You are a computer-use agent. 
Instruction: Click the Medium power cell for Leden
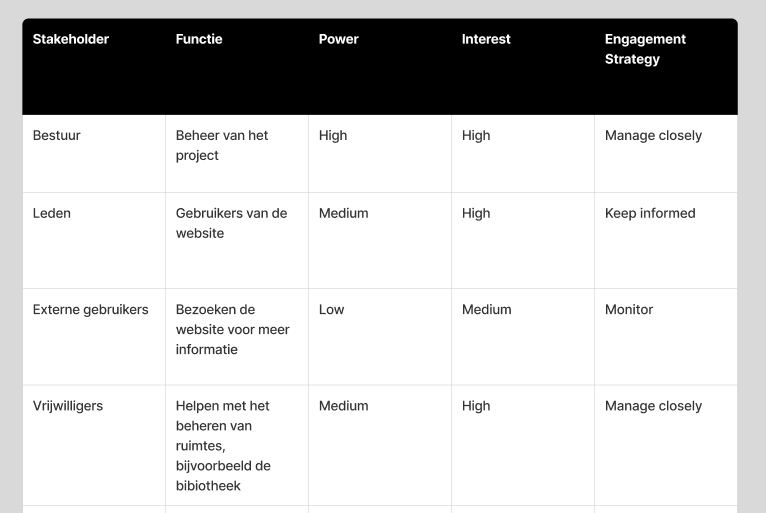343,214
